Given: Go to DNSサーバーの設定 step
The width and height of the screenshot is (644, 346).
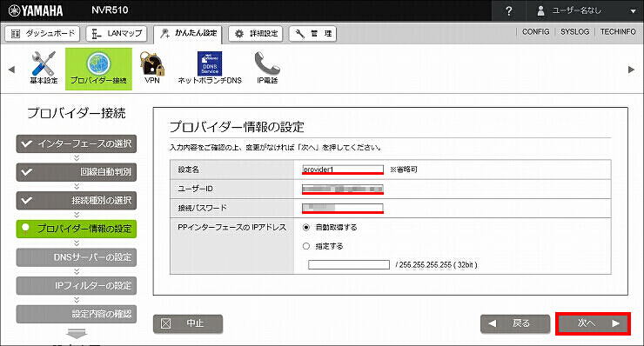Looking at the screenshot, I should click(x=77, y=257).
